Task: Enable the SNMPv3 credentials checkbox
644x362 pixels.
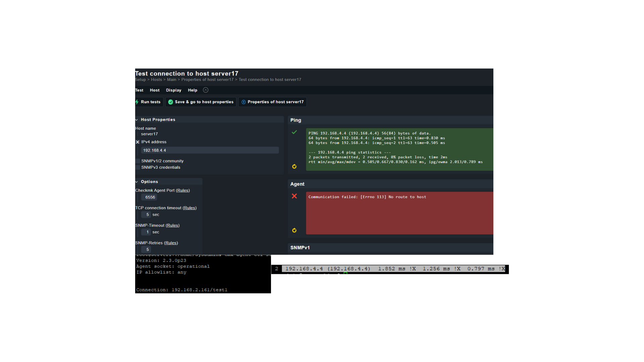Action: (x=138, y=168)
